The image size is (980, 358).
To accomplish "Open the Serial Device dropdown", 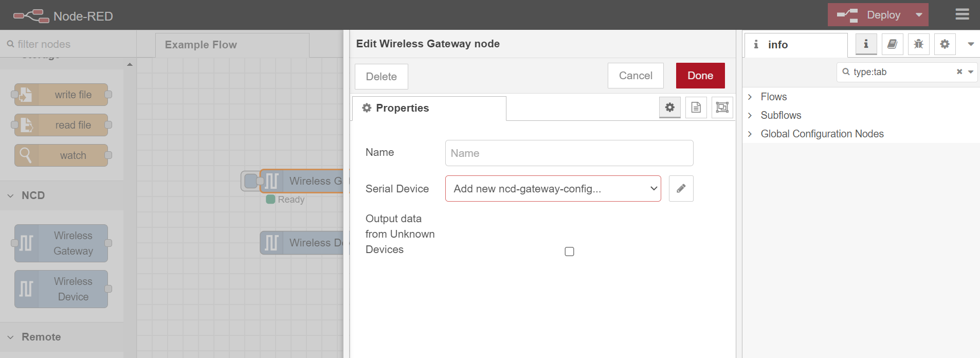I will point(553,188).
